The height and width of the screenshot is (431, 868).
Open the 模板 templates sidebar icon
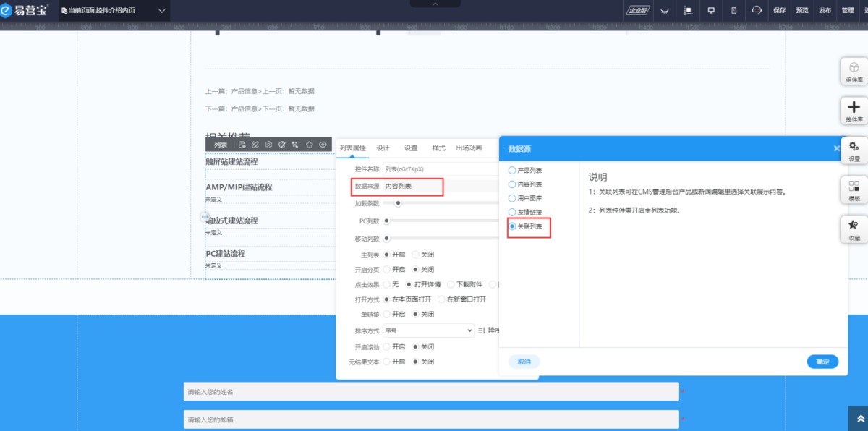[x=854, y=189]
